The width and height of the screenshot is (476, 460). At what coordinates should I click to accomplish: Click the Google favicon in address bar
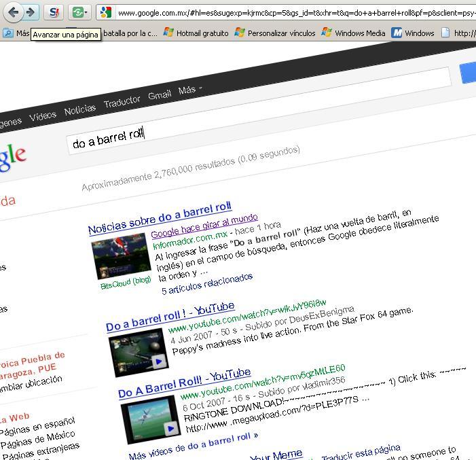[106, 12]
